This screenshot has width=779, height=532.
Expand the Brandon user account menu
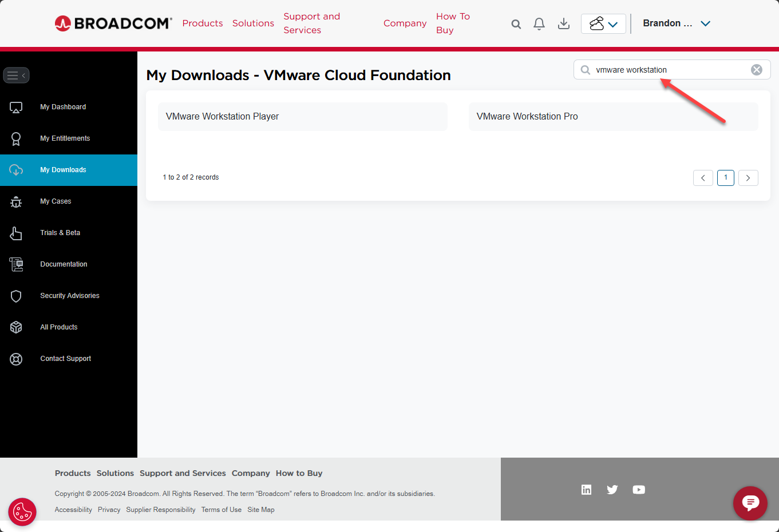[677, 23]
